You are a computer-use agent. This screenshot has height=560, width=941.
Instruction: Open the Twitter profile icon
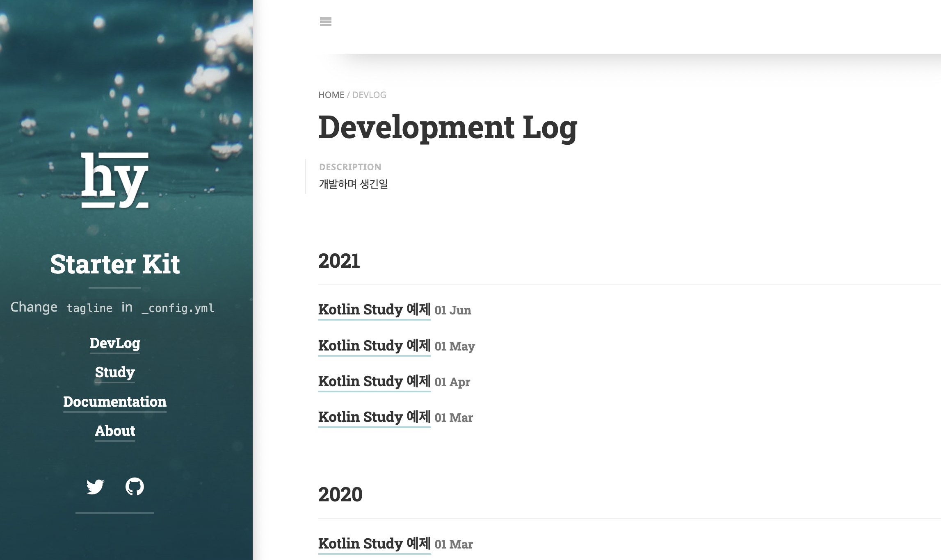(95, 487)
